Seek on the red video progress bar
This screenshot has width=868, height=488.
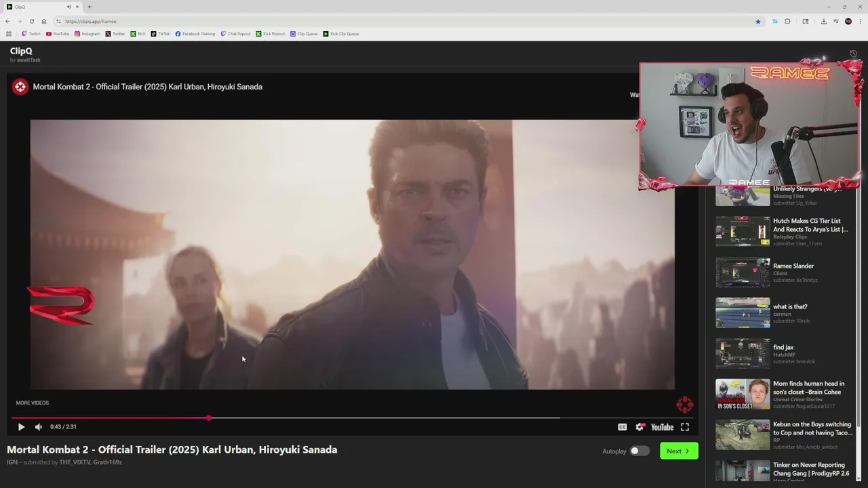tap(351, 418)
